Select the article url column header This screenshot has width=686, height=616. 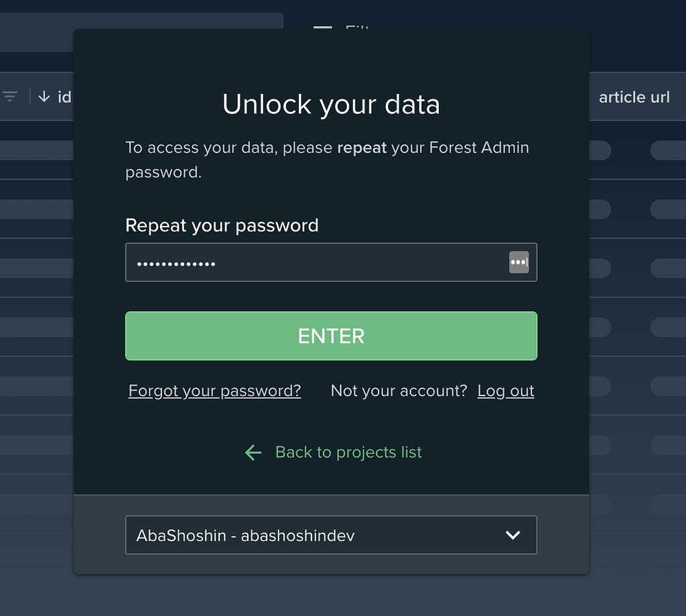pyautogui.click(x=634, y=97)
